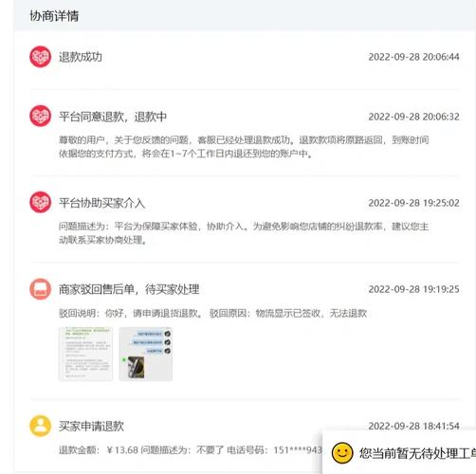Click the 您当前暂无待处理工单 notification message
476x474 pixels.
[x=417, y=453]
